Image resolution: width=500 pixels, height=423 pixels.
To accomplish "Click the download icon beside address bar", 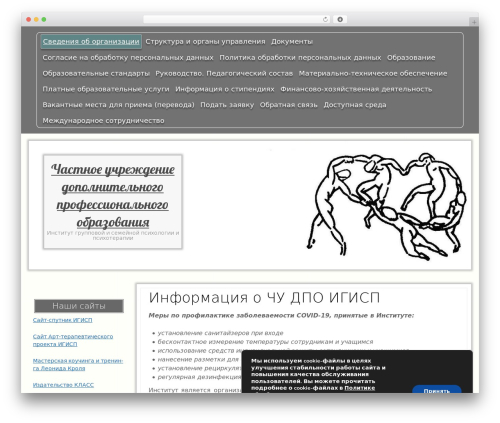I will point(340,20).
